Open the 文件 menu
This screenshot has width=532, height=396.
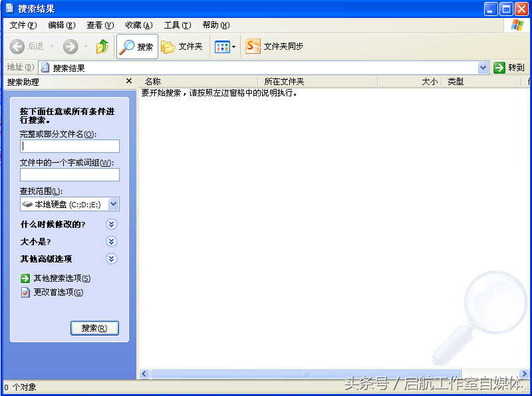coord(23,25)
